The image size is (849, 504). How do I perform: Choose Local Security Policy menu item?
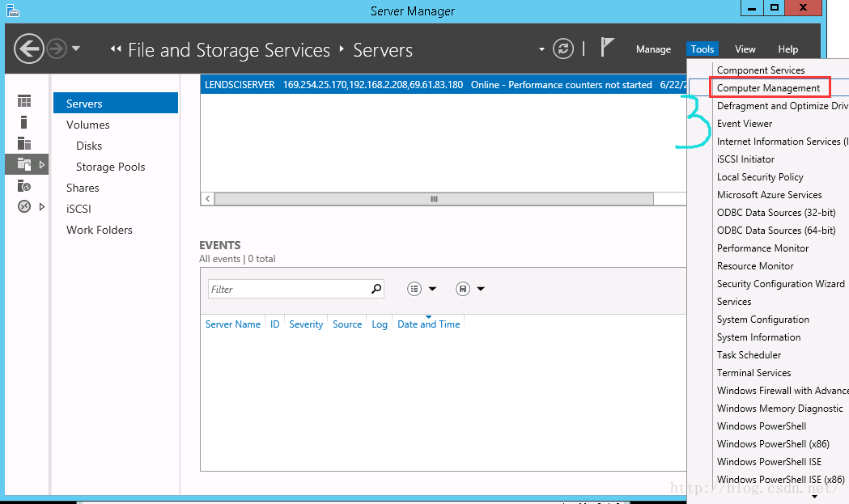coord(760,177)
